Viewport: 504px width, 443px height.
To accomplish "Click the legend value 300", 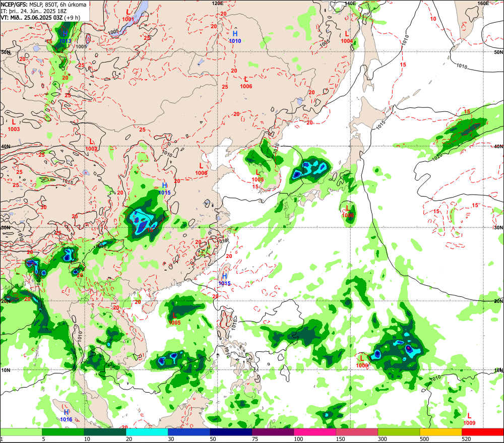I will click(x=383, y=439).
